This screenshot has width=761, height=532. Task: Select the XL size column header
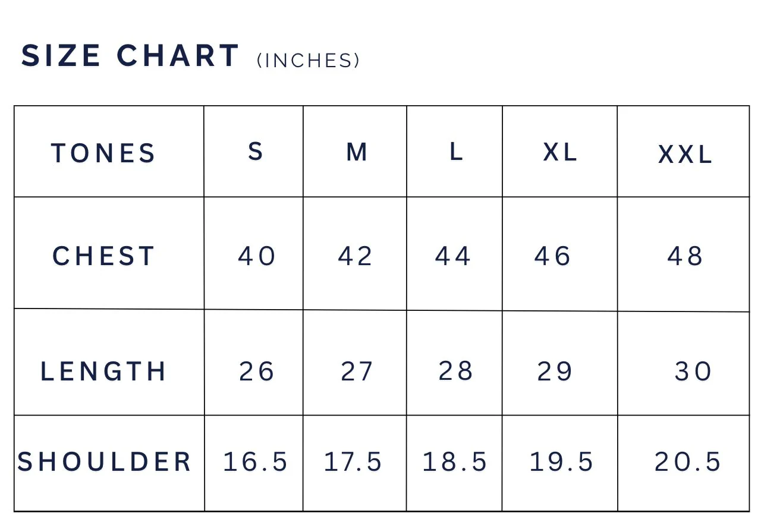(x=560, y=153)
